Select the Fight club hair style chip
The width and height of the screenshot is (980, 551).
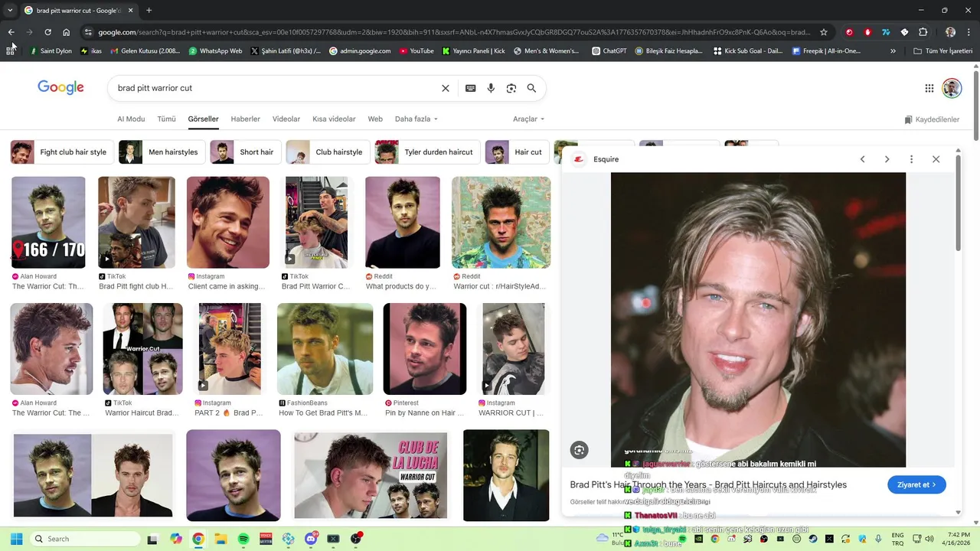click(x=63, y=152)
